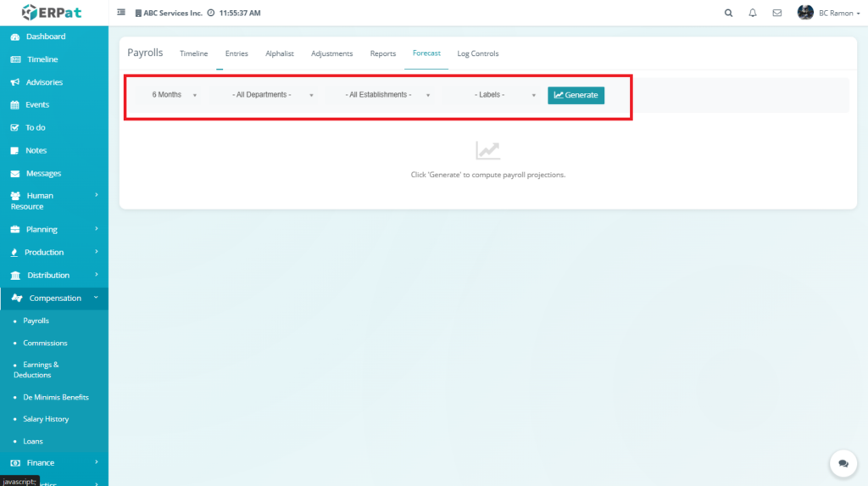Expand the Production menu chevron
Viewport: 868px width, 486px height.
(x=97, y=252)
